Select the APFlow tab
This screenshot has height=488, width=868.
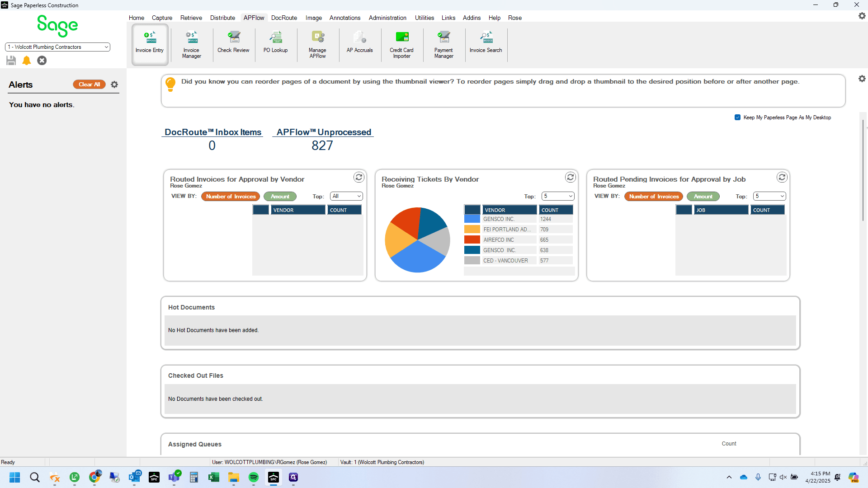254,18
